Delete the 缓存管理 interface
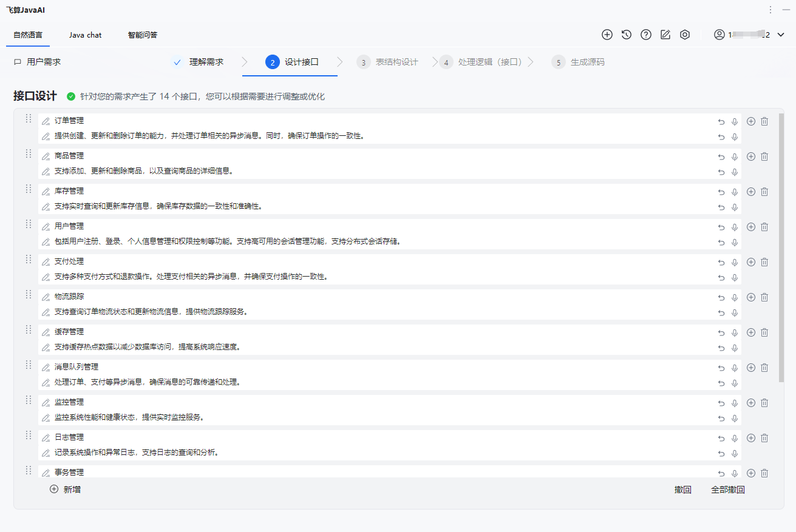The height and width of the screenshot is (532, 796). [764, 332]
